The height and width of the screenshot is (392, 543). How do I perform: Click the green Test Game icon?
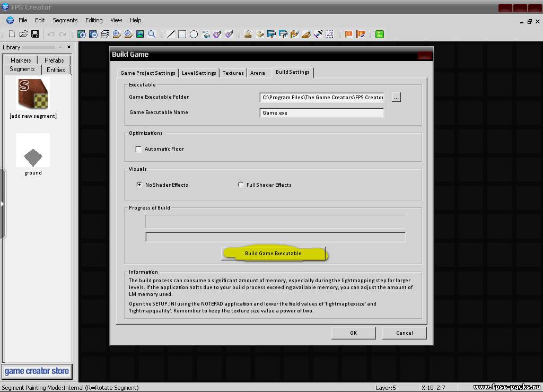tap(380, 34)
